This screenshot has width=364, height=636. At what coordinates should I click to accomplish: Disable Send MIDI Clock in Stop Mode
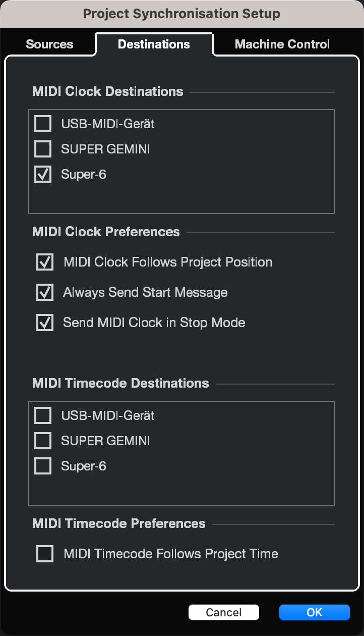(44, 322)
